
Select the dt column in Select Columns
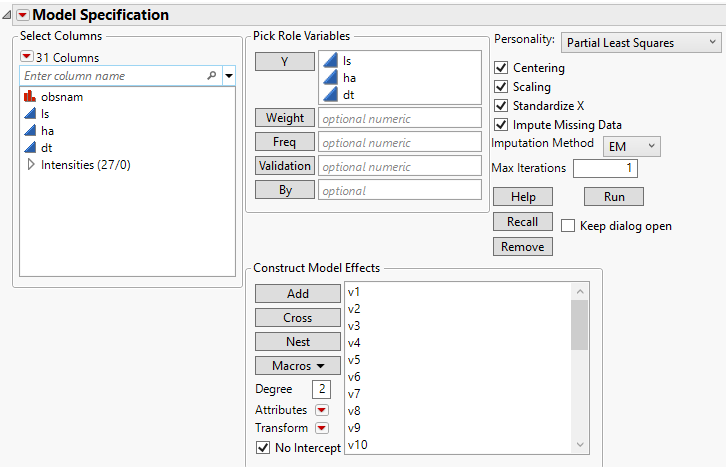point(46,148)
